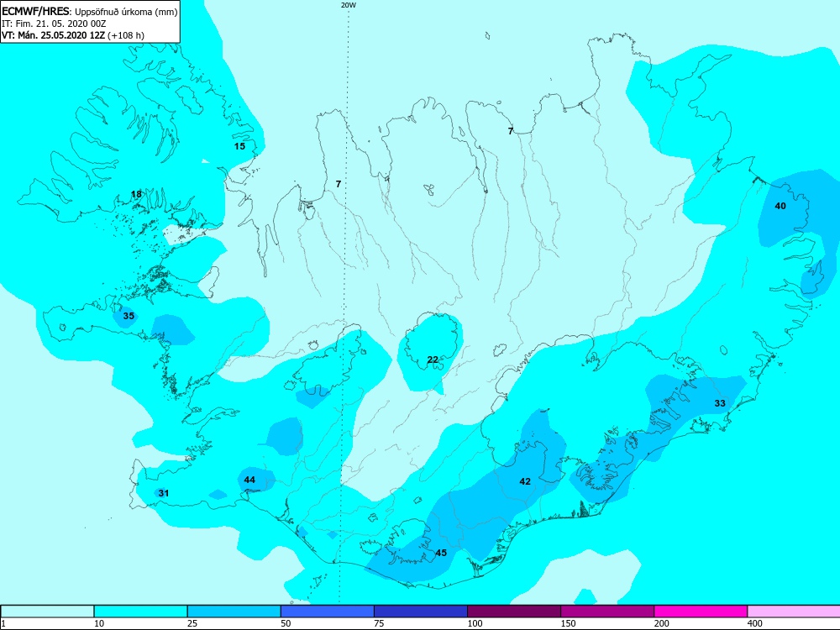840x630 pixels.
Task: Click legend tick label 50
Action: (286, 623)
